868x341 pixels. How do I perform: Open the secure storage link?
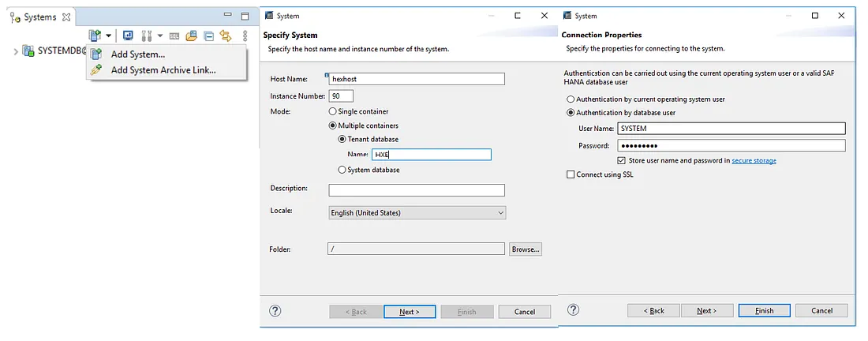click(x=754, y=160)
